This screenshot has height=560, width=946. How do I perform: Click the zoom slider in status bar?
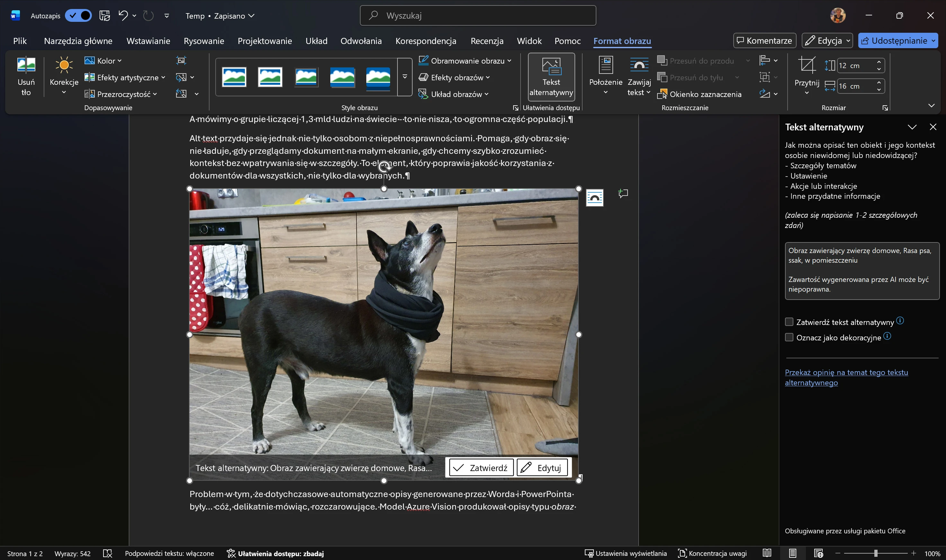[x=875, y=553]
